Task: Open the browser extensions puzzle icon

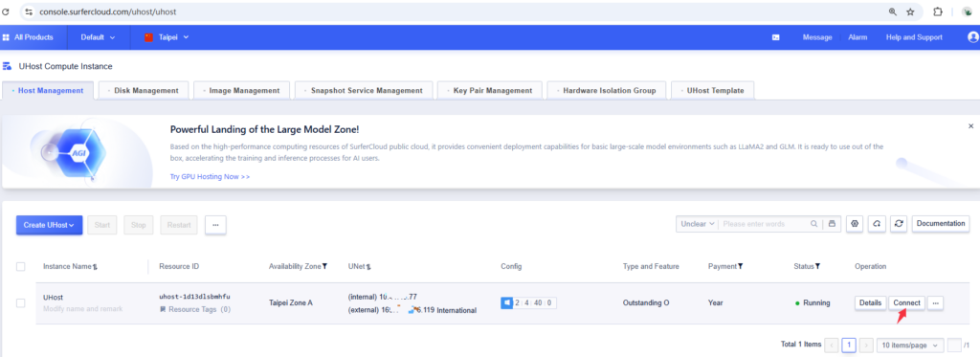Action: [x=938, y=11]
